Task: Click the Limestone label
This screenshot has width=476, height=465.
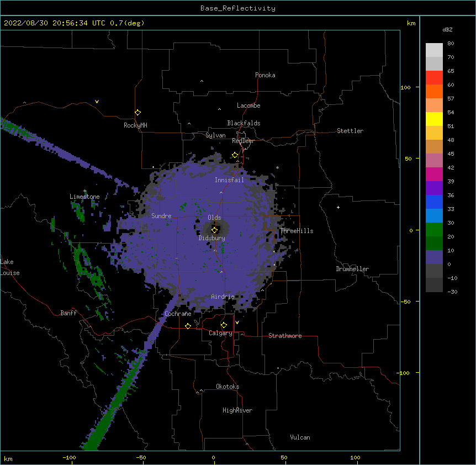Action: point(84,197)
